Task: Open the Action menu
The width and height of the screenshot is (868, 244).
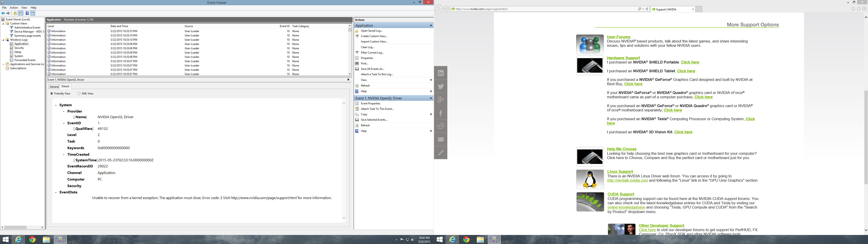Action: tap(14, 7)
